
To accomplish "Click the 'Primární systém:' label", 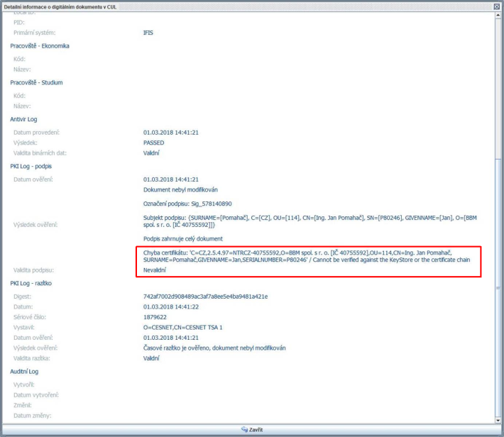I will (x=34, y=33).
